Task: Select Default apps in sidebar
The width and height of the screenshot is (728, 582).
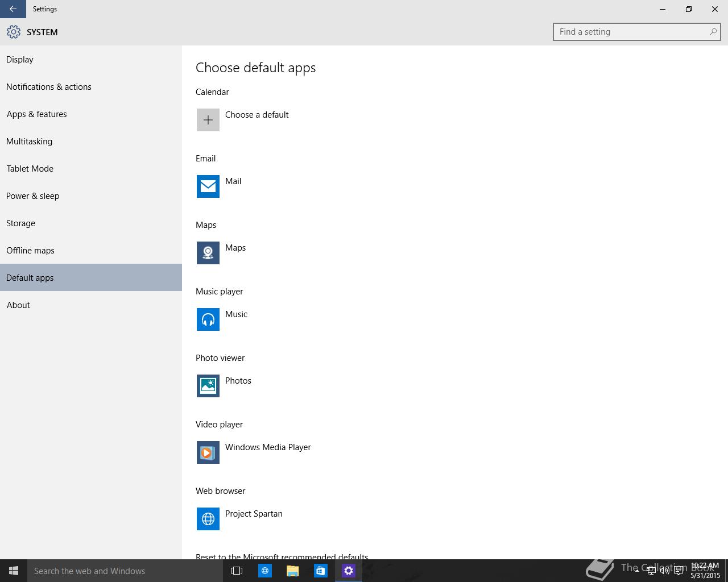Action: (91, 277)
